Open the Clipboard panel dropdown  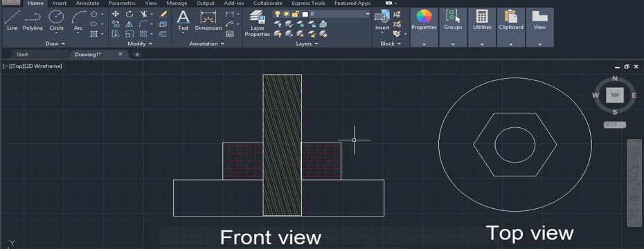click(x=511, y=44)
